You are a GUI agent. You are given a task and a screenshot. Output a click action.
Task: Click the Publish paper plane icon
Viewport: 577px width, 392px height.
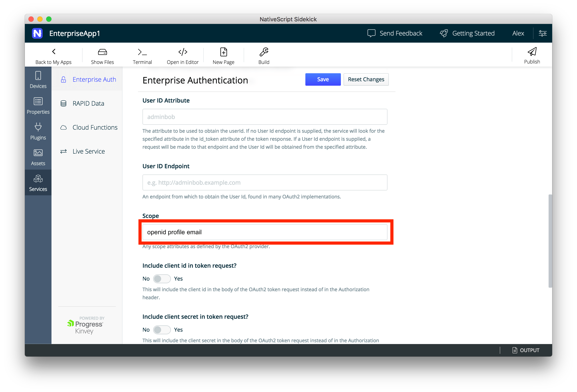click(x=532, y=52)
